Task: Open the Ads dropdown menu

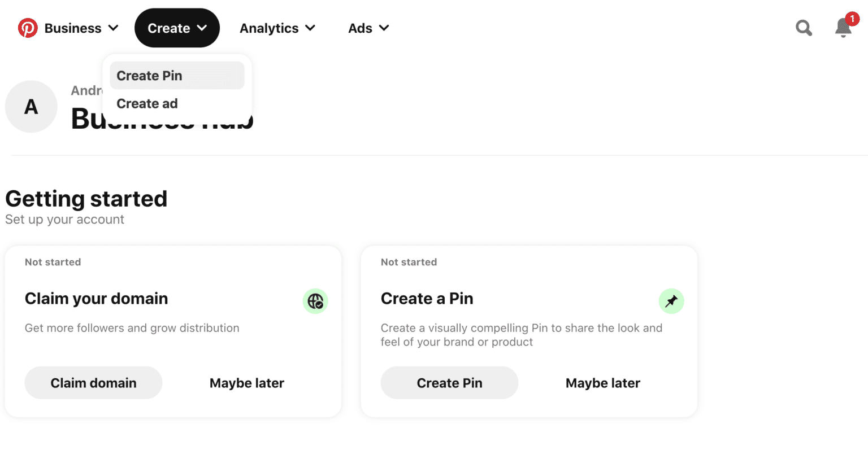Action: click(368, 28)
